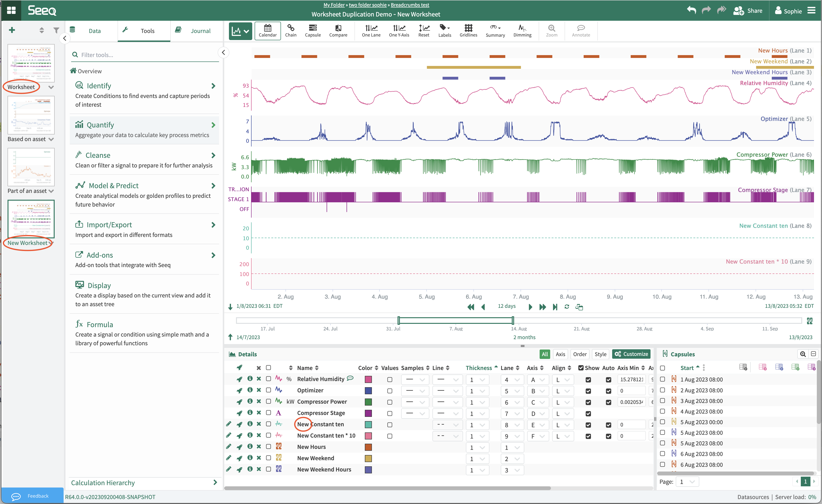Image resolution: width=822 pixels, height=504 pixels.
Task: Apply One Y-Axis to signals
Action: click(x=399, y=31)
